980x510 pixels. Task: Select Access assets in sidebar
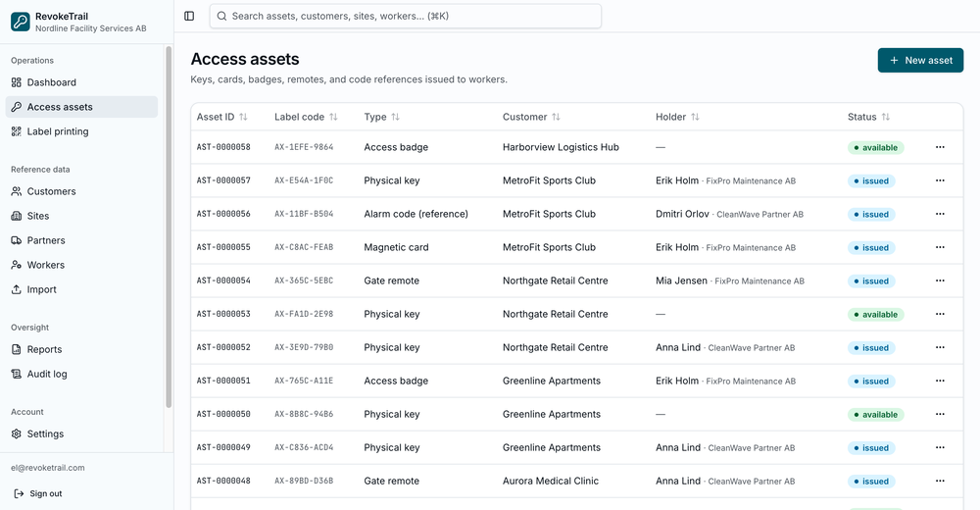[x=81, y=107]
